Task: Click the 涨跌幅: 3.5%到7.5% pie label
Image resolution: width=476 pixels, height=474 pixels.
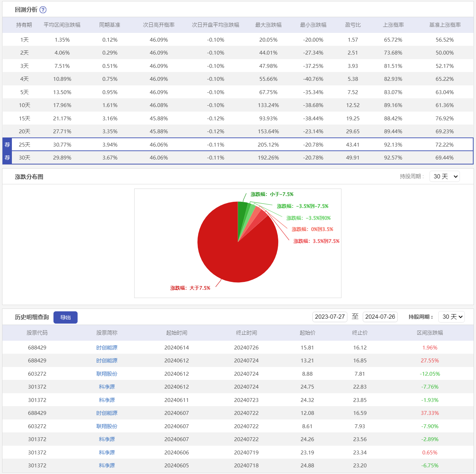Action: click(316, 241)
